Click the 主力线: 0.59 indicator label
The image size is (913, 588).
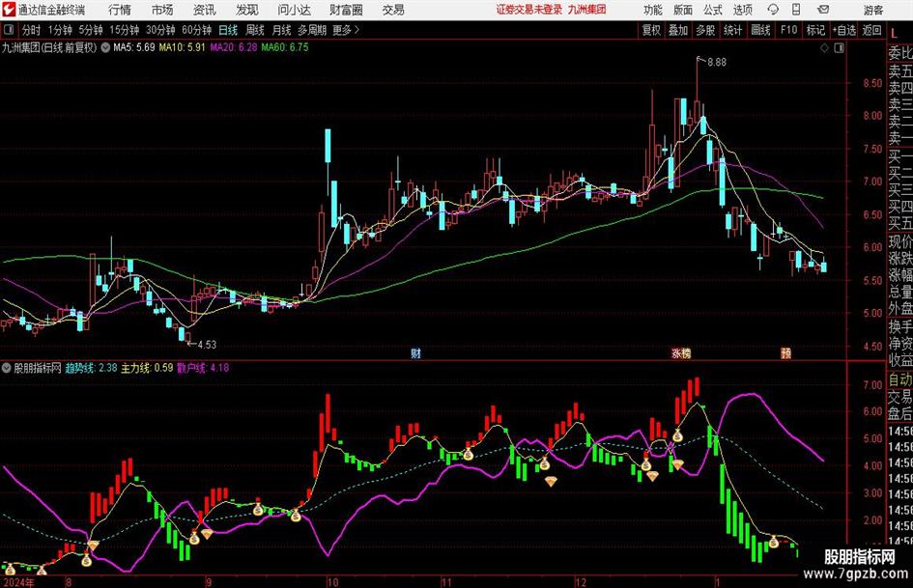tap(147, 368)
